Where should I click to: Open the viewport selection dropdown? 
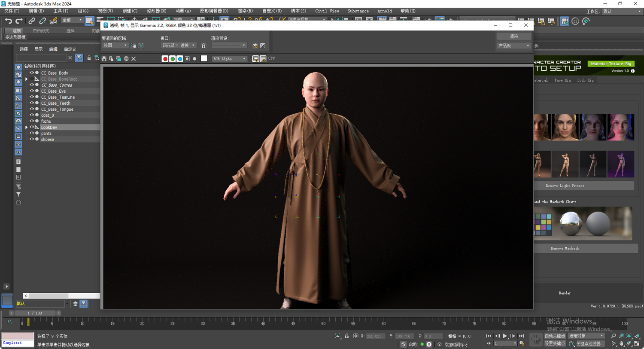pos(178,46)
